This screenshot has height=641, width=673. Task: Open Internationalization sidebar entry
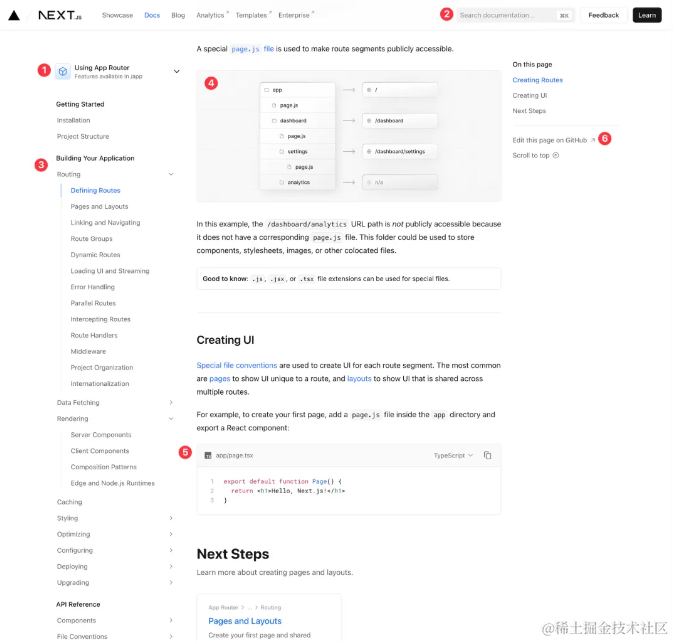[x=100, y=384]
